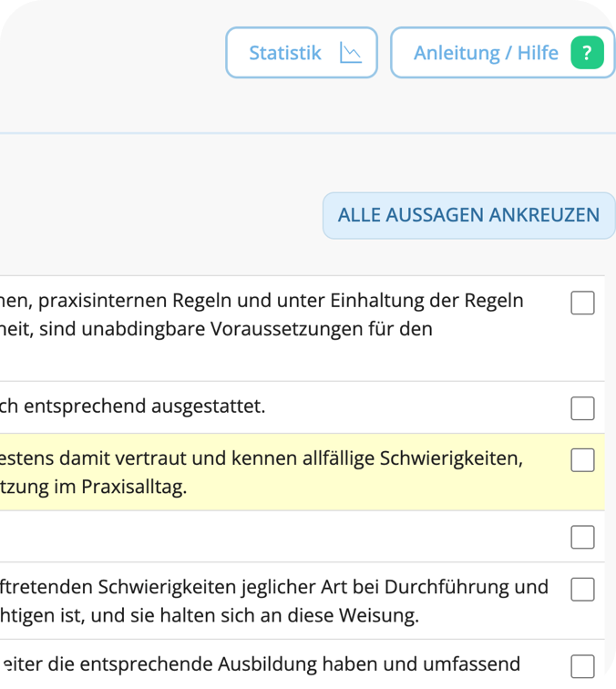Image resolution: width=616 pixels, height=689 pixels.
Task: Click the blank statement row's empty text area
Action: tap(273, 537)
